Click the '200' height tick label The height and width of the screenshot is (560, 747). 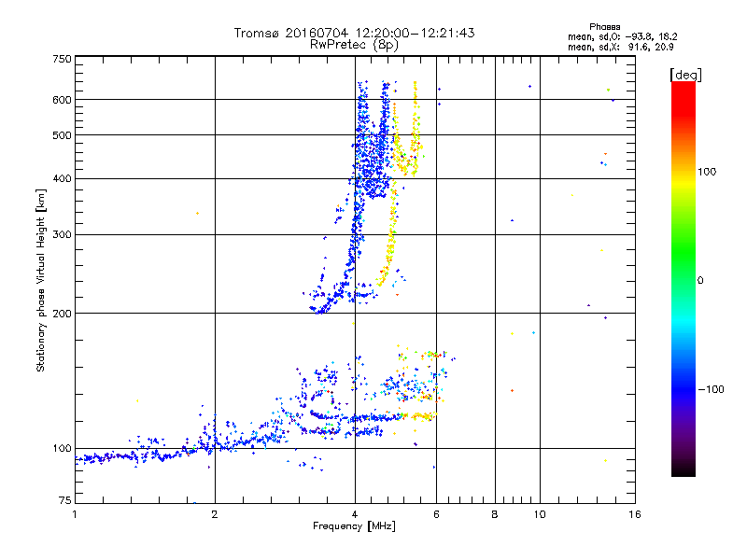click(62, 314)
